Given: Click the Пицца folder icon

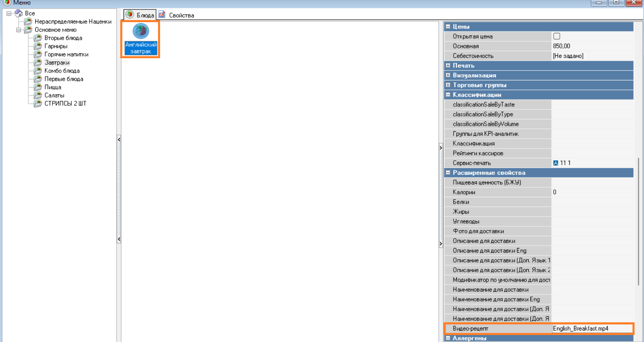Looking at the screenshot, I should coord(38,87).
